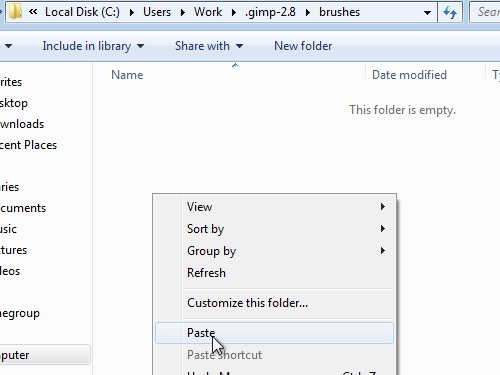The width and height of the screenshot is (500, 375).
Task: Choose Paste from the context menu
Action: click(x=274, y=333)
